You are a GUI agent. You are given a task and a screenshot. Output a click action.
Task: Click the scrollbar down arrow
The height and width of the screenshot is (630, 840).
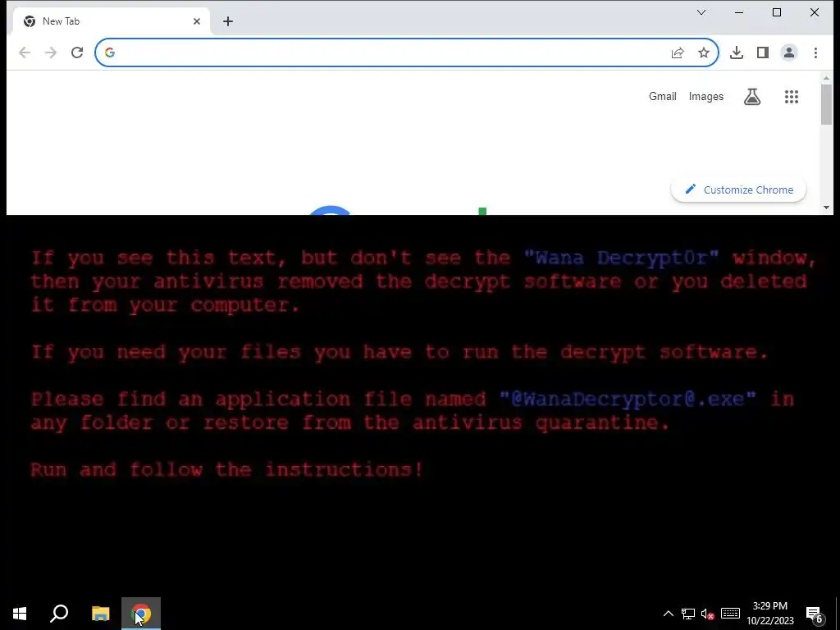tap(826, 208)
